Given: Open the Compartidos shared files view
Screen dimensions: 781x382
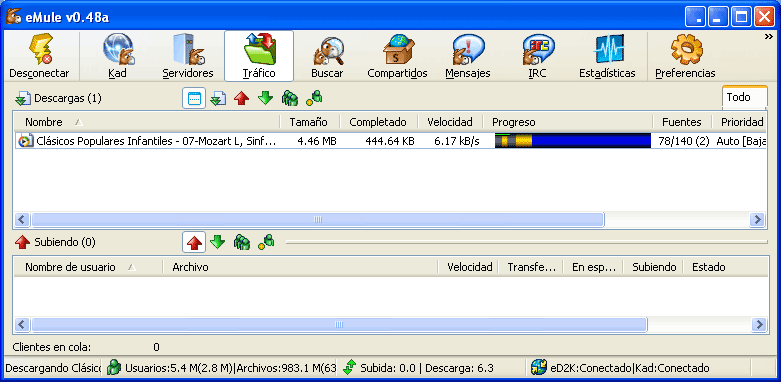Looking at the screenshot, I should 397,56.
